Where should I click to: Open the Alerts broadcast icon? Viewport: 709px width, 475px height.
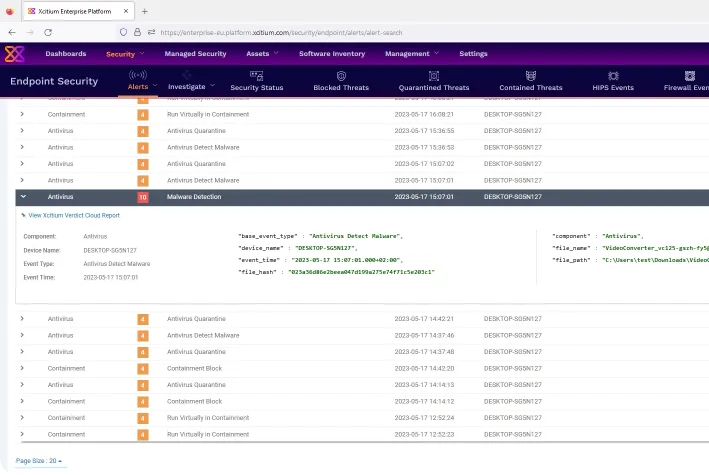click(x=138, y=75)
